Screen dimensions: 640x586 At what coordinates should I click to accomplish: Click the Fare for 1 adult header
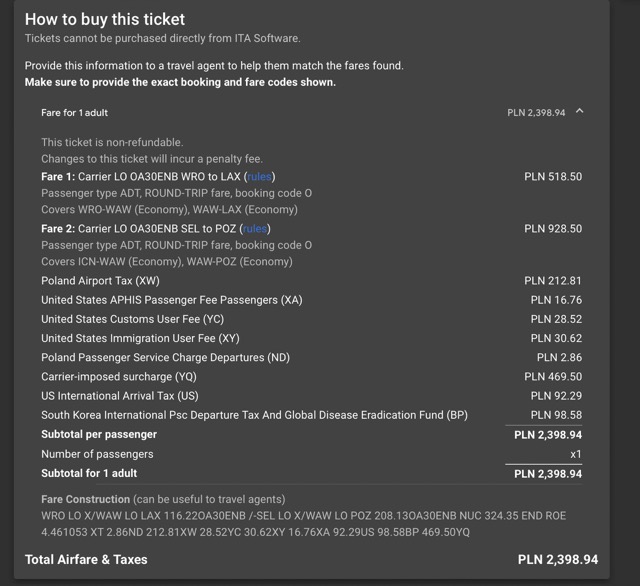pyautogui.click(x=75, y=113)
